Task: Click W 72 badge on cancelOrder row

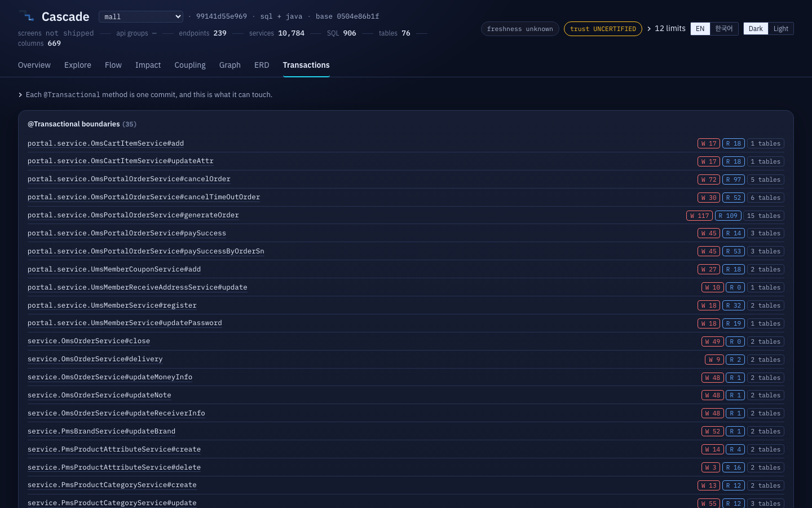Action: (x=709, y=179)
